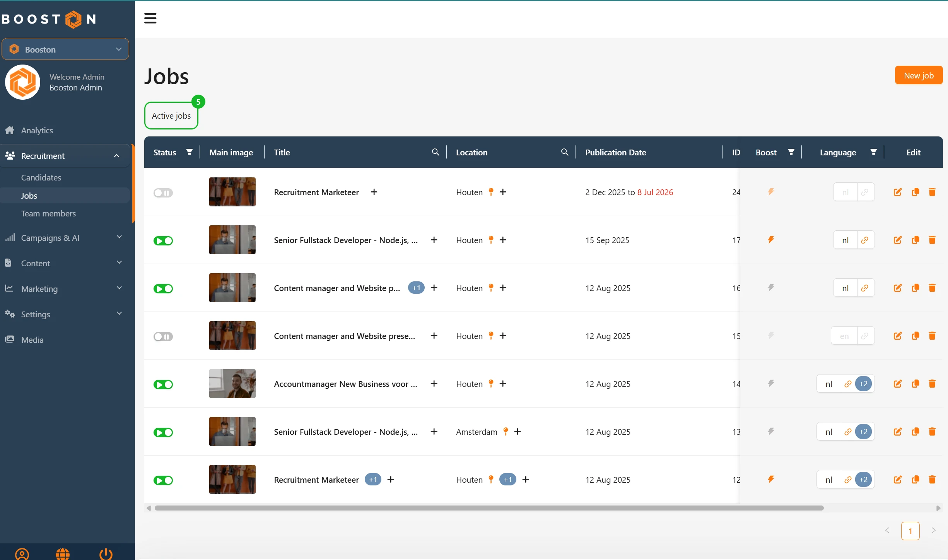
Task: Enable the job ID 15 status toggle
Action: point(163,337)
